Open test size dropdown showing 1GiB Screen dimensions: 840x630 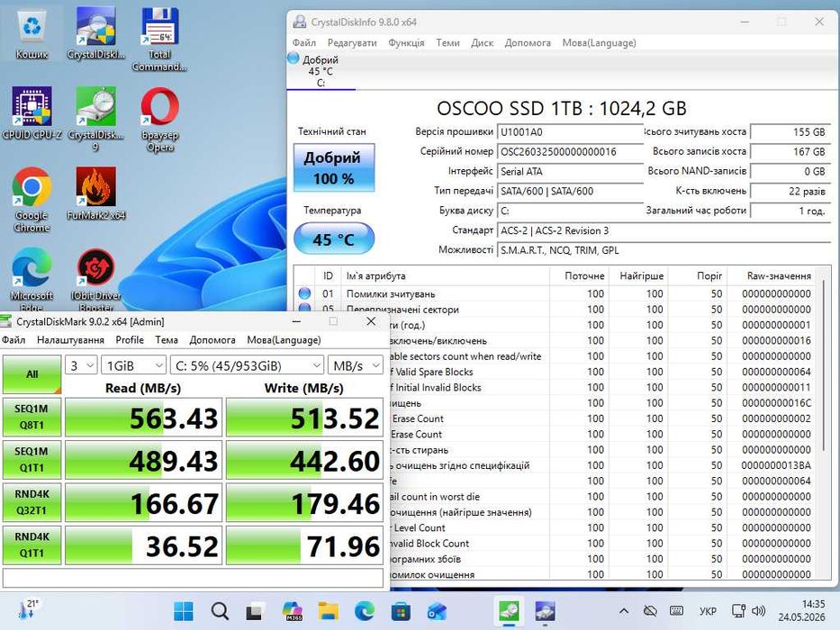[133, 365]
